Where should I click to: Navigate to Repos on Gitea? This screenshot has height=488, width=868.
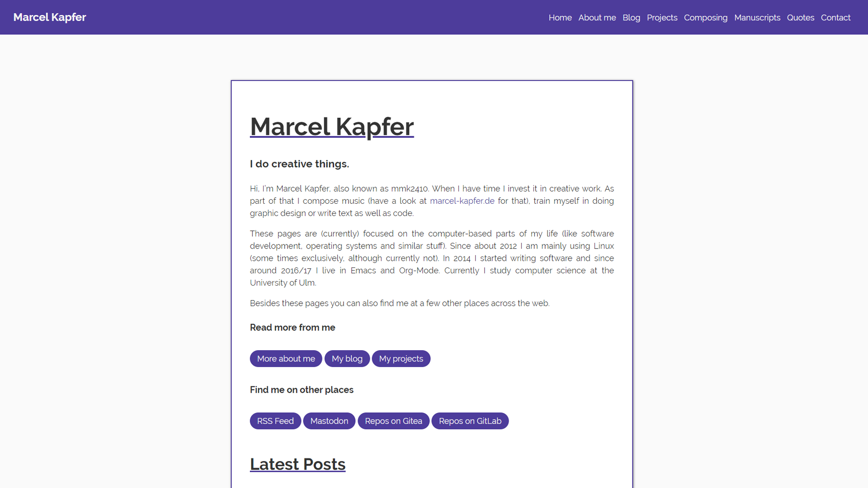393,421
